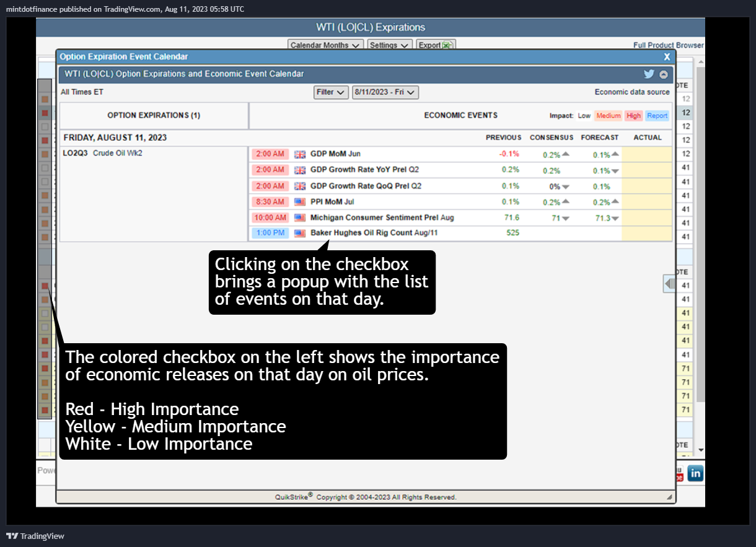Click the -0.1% previous value for GDP MoM
Screen dimensions: 756x547
pos(509,154)
